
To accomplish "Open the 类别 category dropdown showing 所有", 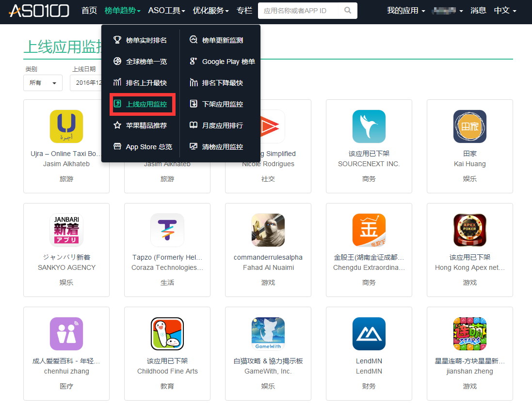I will [43, 83].
